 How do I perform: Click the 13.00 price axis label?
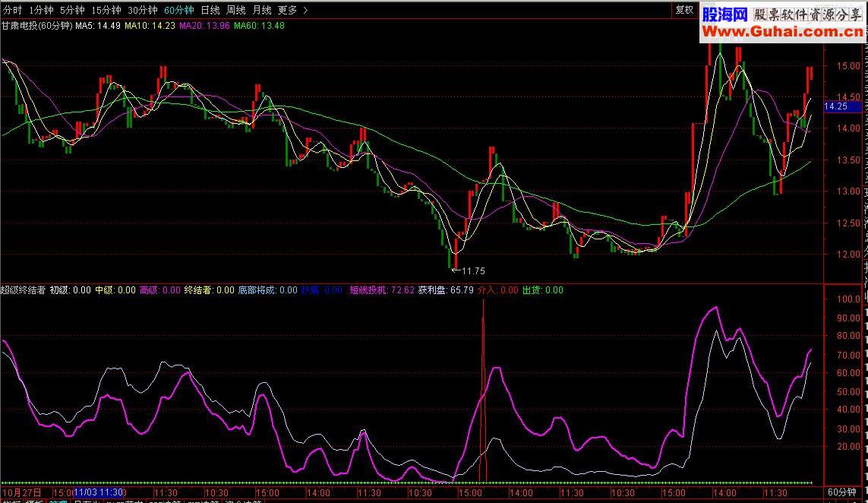(848, 191)
